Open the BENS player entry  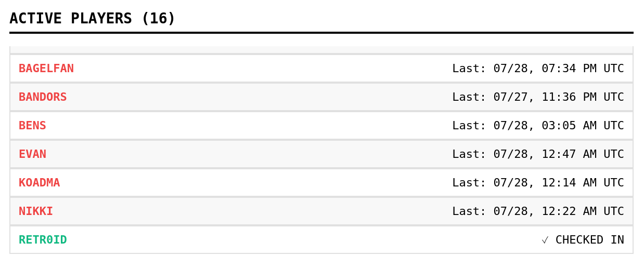pyautogui.click(x=32, y=126)
